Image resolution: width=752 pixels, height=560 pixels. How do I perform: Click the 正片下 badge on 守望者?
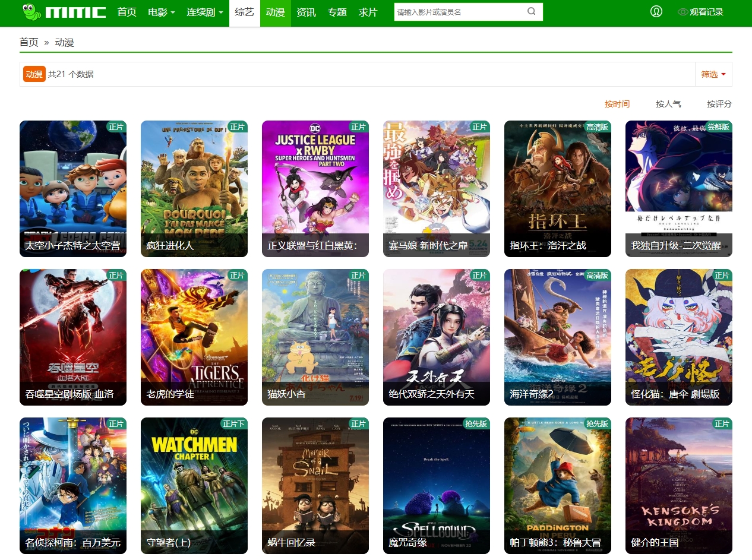[234, 423]
